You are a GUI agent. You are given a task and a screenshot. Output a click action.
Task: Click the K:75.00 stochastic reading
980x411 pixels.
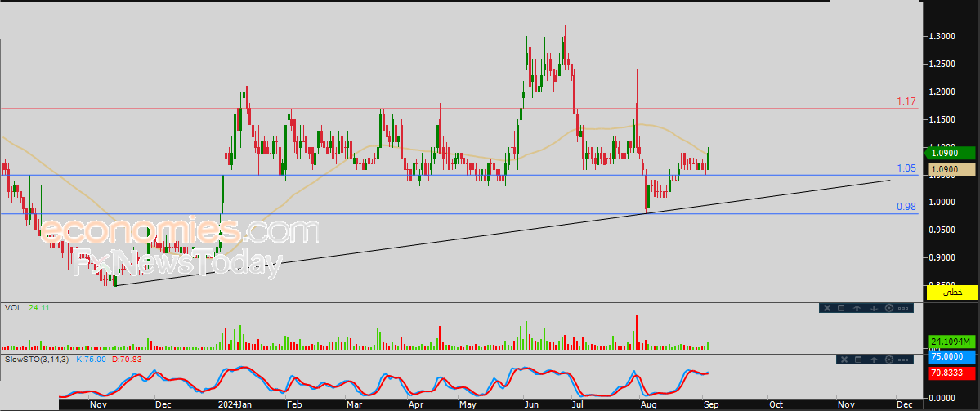tap(89, 360)
